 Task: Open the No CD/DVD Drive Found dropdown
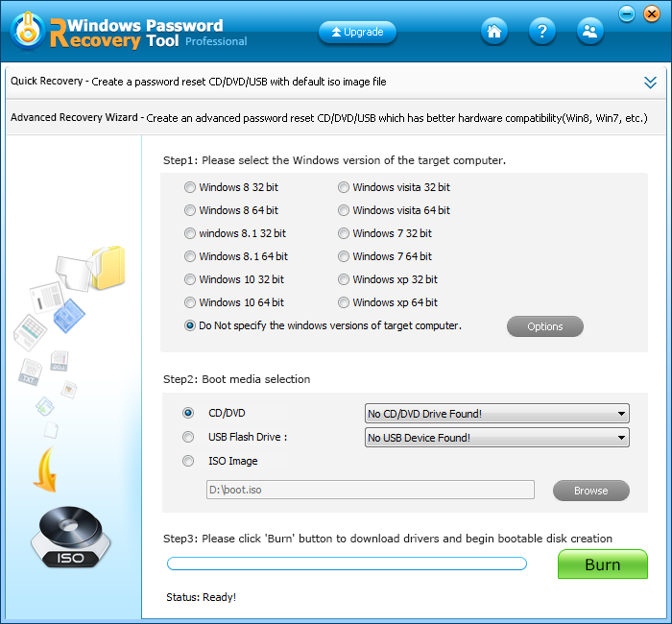tap(496, 414)
